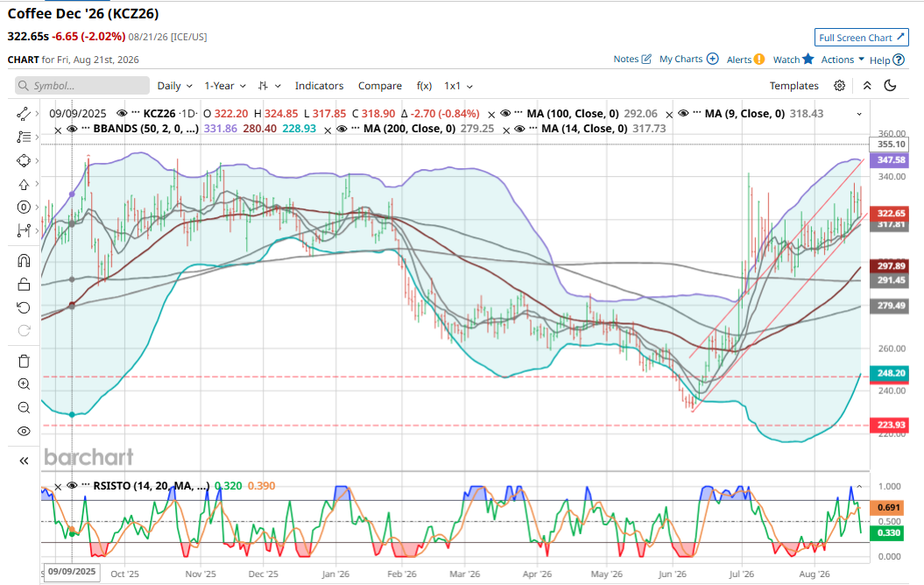Hide the MA (200, Close, 0) line
This screenshot has width=924, height=585.
tap(342, 129)
